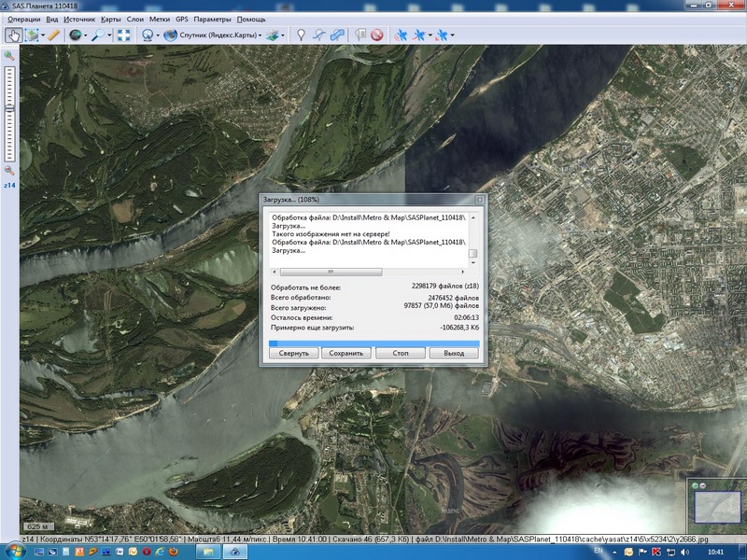The height and width of the screenshot is (560, 747).
Task: Click the zoom in magnifier icon
Action: pyautogui.click(x=9, y=56)
